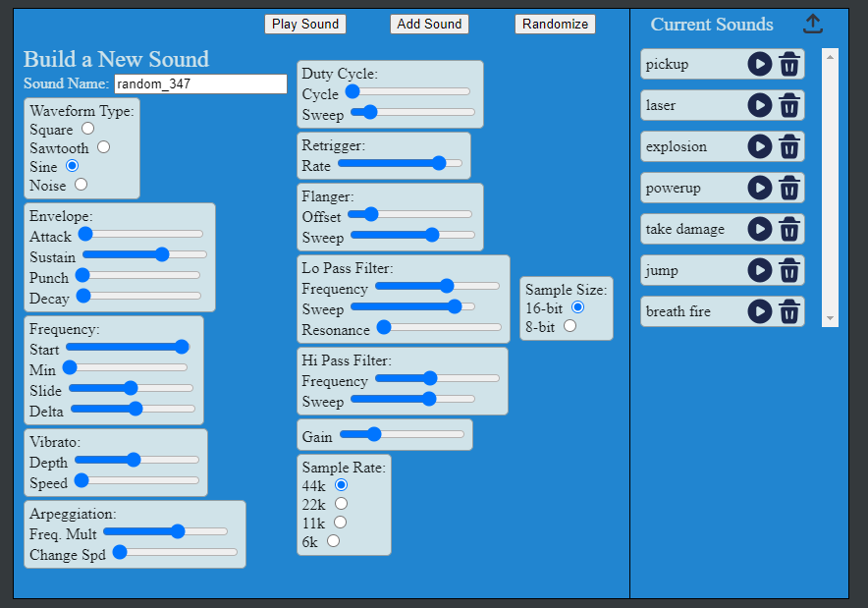Screen dimensions: 868x608
Task: Click the Randomize button
Action: coord(555,24)
